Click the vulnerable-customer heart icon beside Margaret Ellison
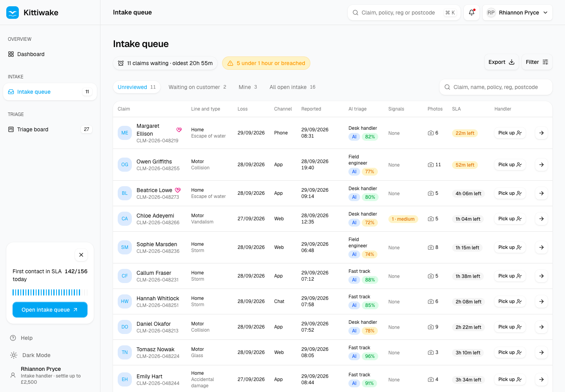The width and height of the screenshot is (565, 392). click(179, 130)
